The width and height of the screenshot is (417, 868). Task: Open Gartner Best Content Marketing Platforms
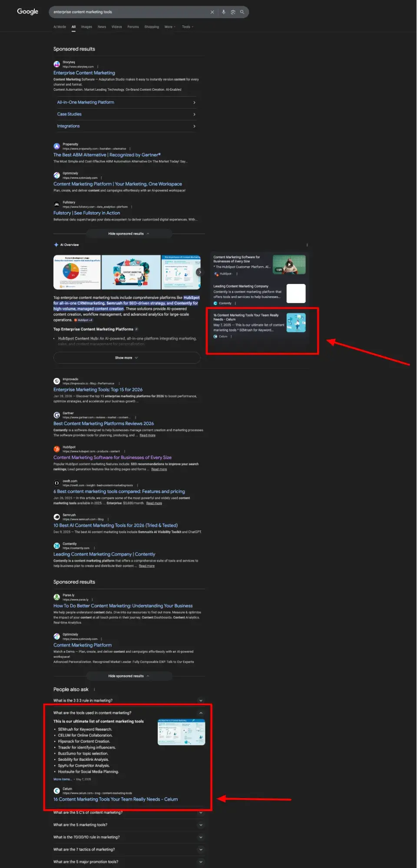click(x=103, y=424)
